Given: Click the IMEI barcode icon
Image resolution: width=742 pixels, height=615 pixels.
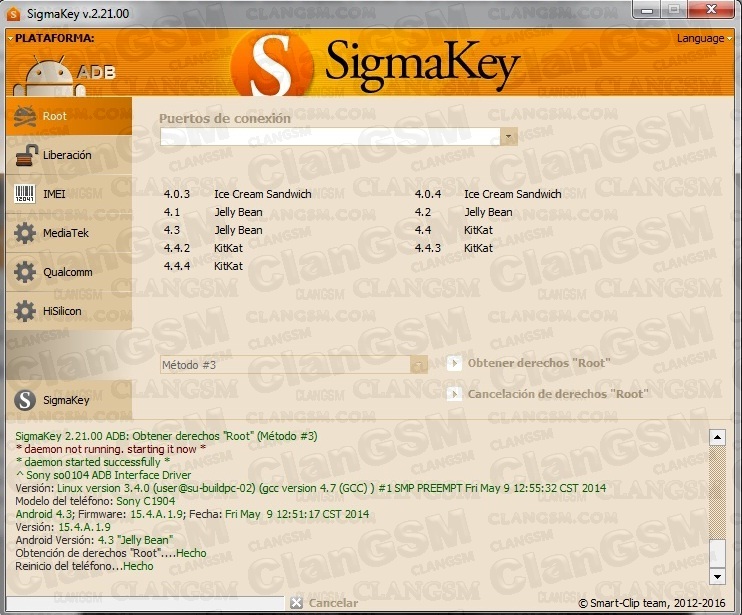Looking at the screenshot, I should (25, 194).
